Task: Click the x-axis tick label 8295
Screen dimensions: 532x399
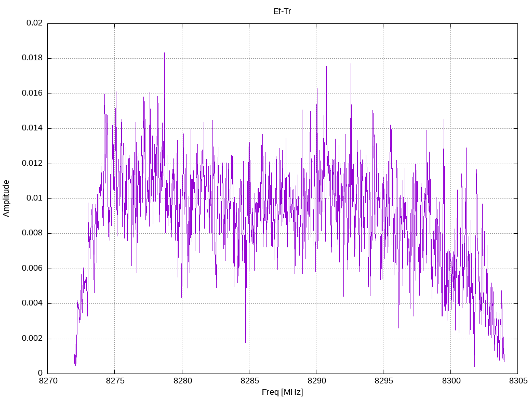Action: [x=384, y=381]
